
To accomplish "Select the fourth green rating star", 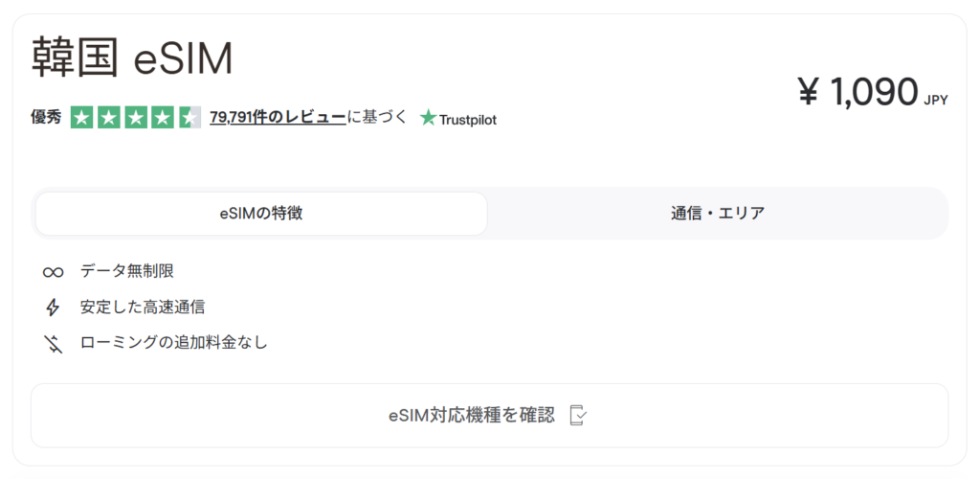I will pyautogui.click(x=163, y=118).
